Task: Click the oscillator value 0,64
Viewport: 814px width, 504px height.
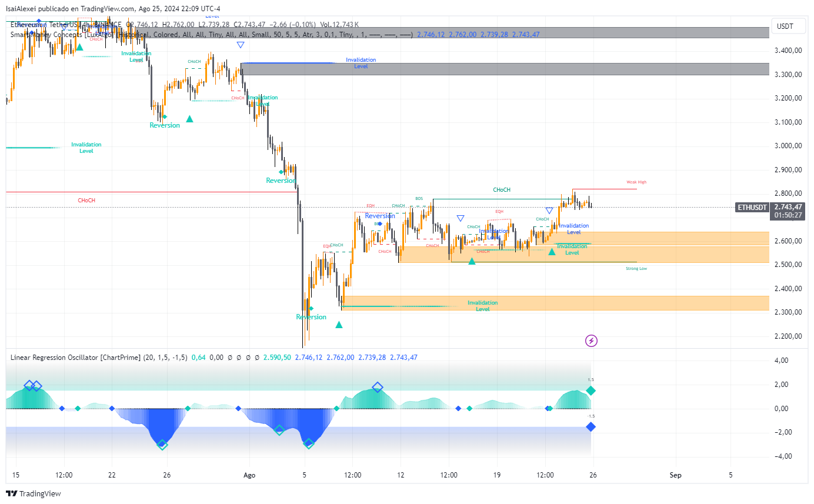Action: click(x=199, y=357)
